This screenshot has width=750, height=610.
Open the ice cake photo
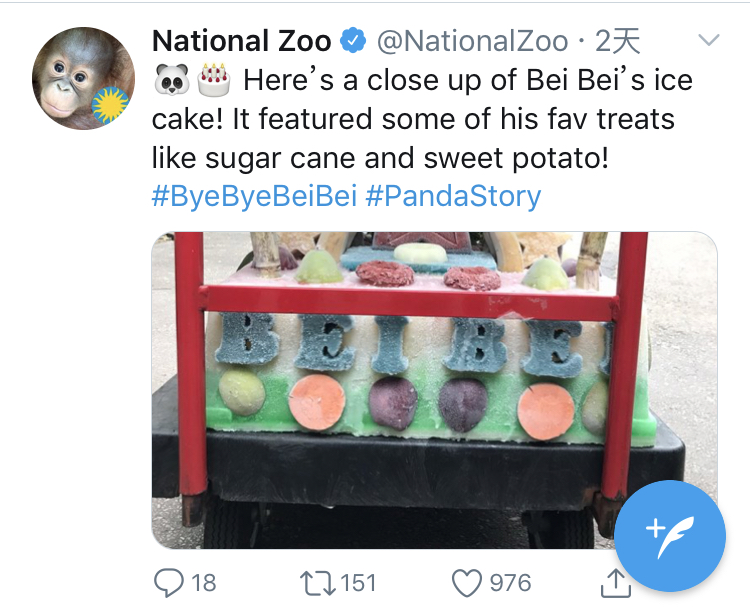(433, 390)
